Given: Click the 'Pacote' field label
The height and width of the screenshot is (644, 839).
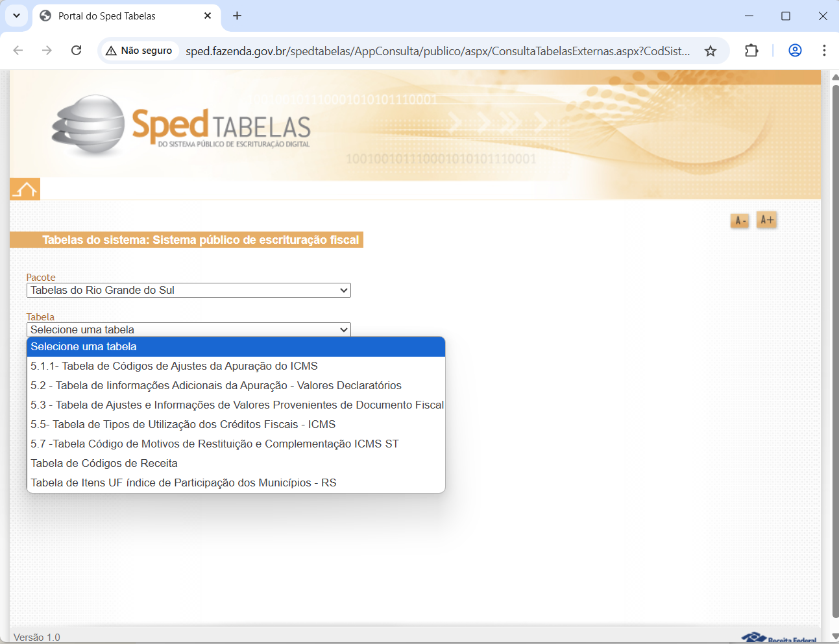Looking at the screenshot, I should 41,278.
